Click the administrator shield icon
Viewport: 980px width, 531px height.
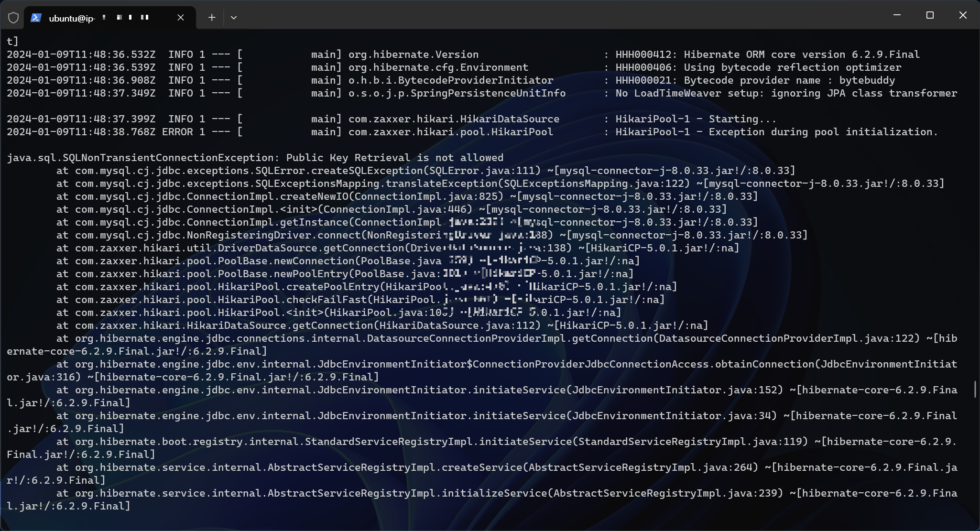coord(13,18)
